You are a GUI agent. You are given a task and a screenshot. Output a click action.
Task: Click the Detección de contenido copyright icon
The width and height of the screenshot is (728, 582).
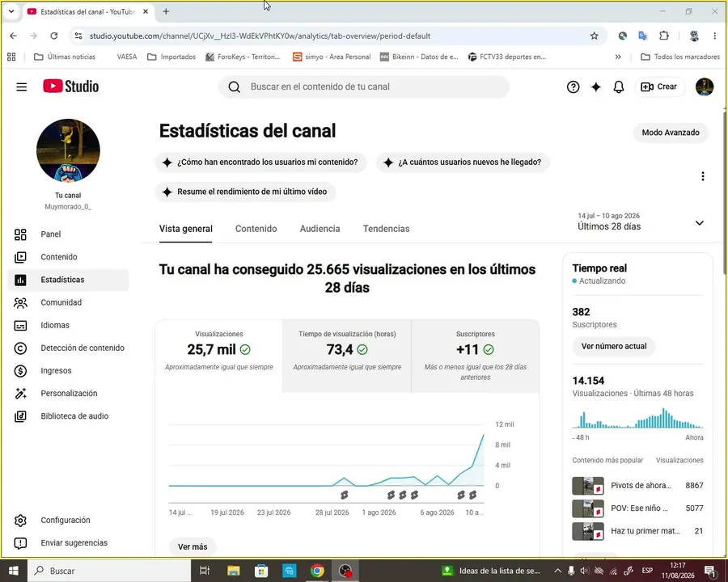(20, 348)
